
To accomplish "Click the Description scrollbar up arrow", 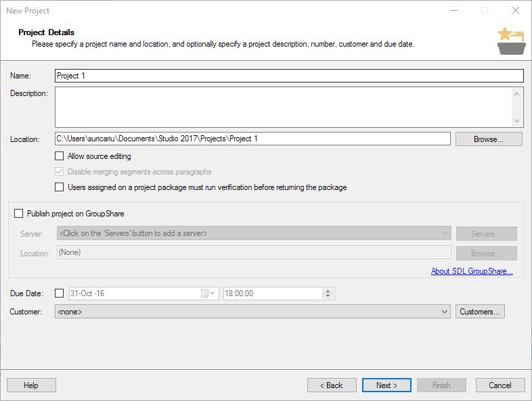I will click(516, 94).
